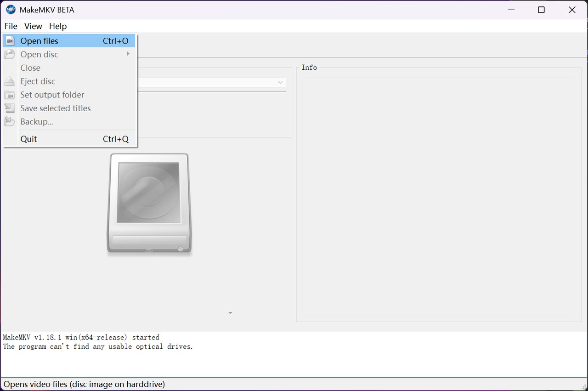
Task: Click the Info group label
Action: pos(309,68)
